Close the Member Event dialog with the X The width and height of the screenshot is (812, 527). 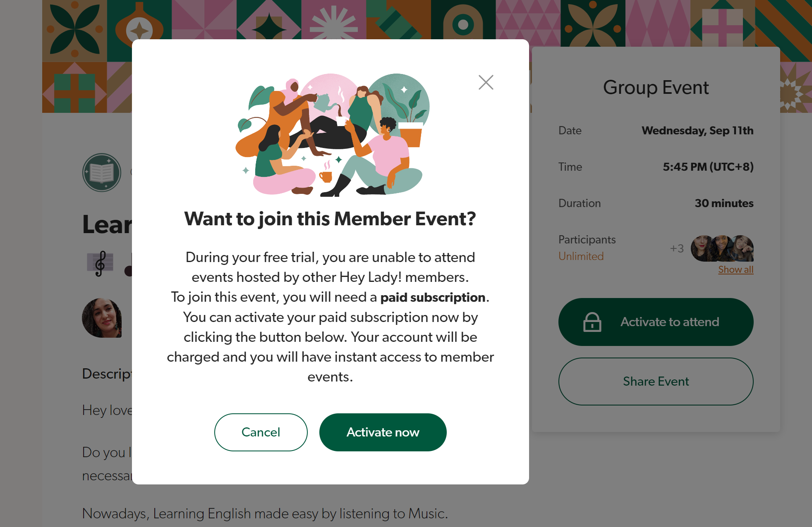coord(486,82)
